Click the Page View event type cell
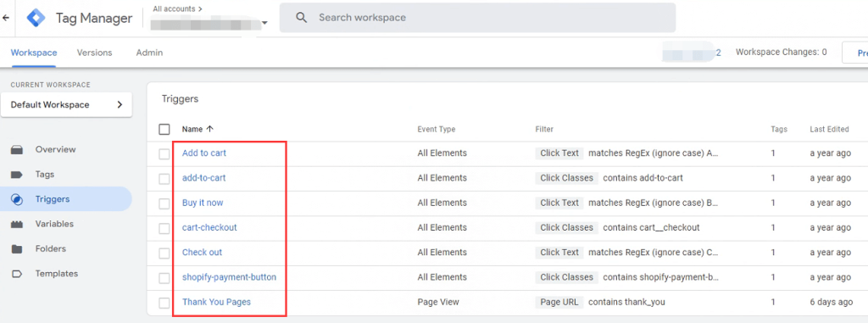This screenshot has width=868, height=323. coord(438,302)
